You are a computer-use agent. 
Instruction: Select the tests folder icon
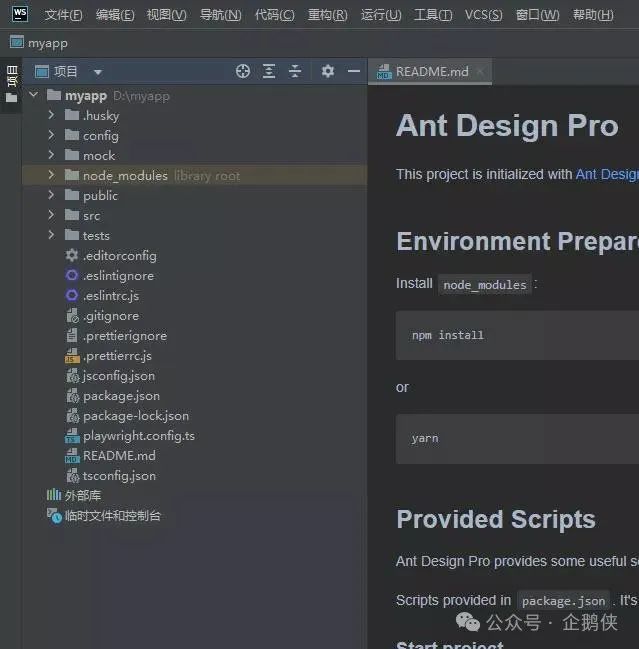pos(72,235)
